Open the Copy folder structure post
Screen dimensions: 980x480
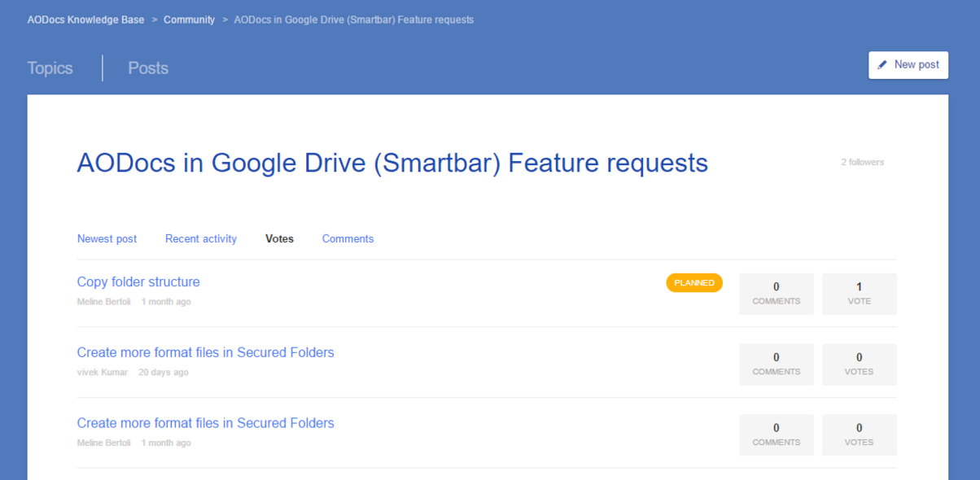tap(138, 282)
